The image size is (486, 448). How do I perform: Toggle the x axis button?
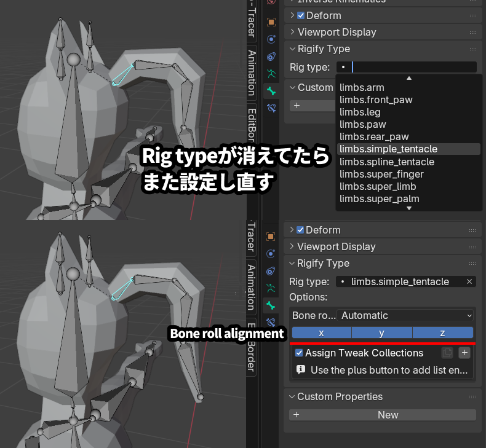321,333
